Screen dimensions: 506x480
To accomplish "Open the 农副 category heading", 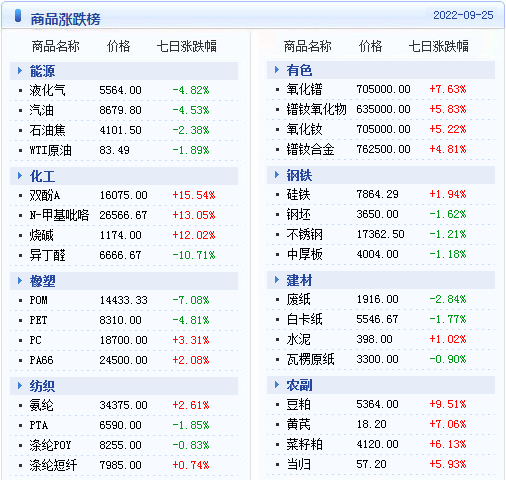I will (x=299, y=385).
